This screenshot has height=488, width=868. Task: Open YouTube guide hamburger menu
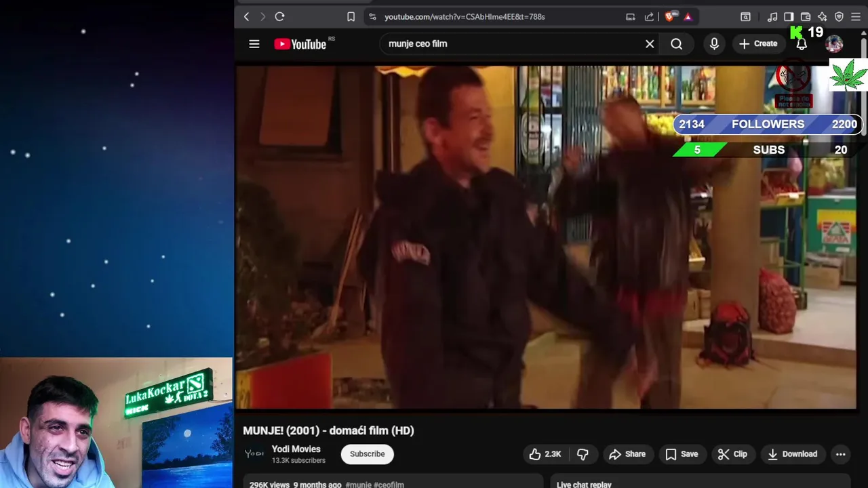(254, 44)
